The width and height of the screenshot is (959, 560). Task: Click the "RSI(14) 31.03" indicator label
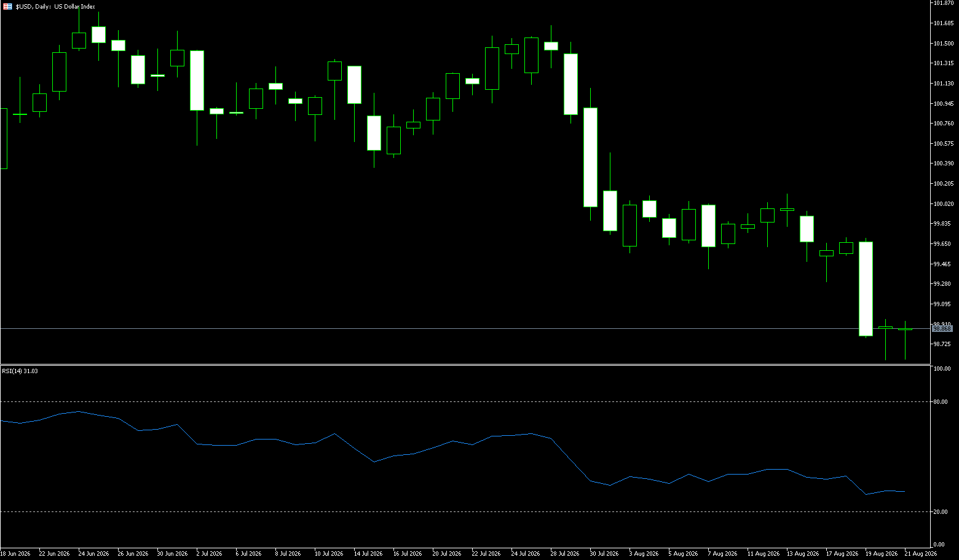20,371
